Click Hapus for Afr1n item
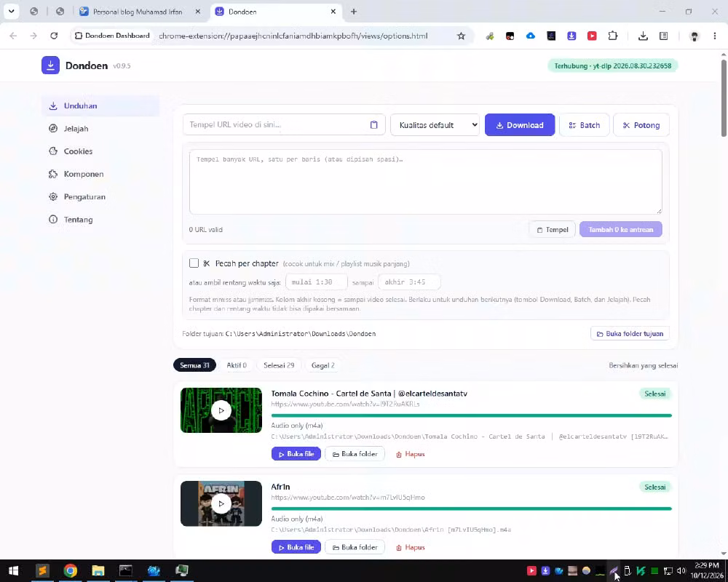The height and width of the screenshot is (582, 728). coord(410,547)
